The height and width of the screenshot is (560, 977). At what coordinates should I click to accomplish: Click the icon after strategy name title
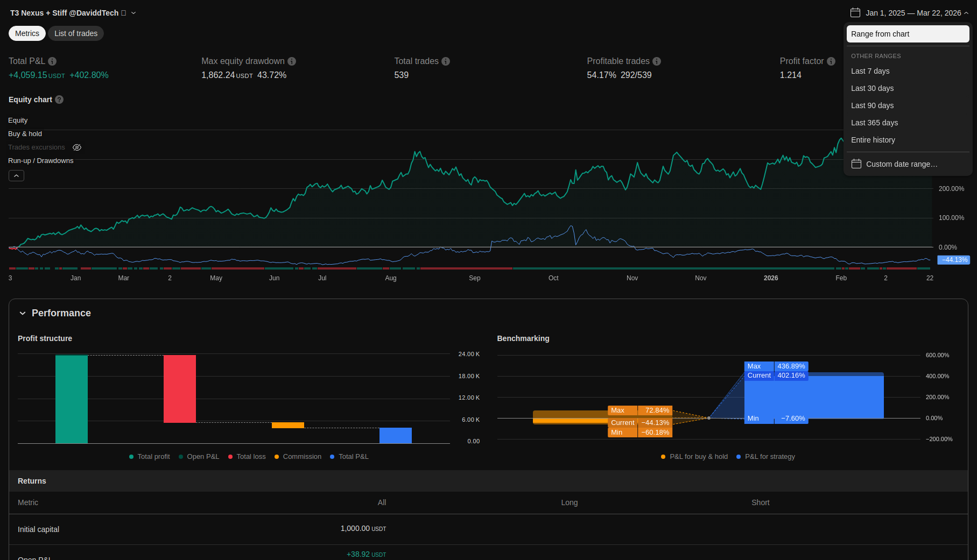124,13
